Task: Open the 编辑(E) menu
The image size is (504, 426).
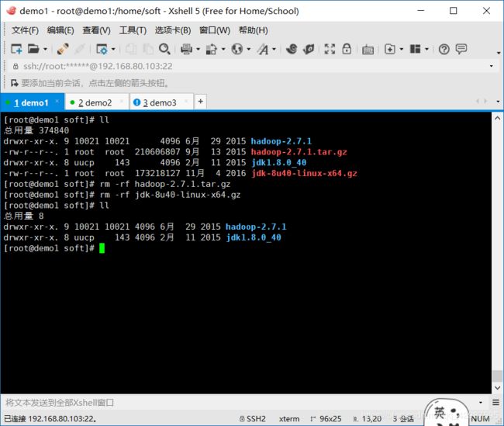Action: tap(60, 30)
